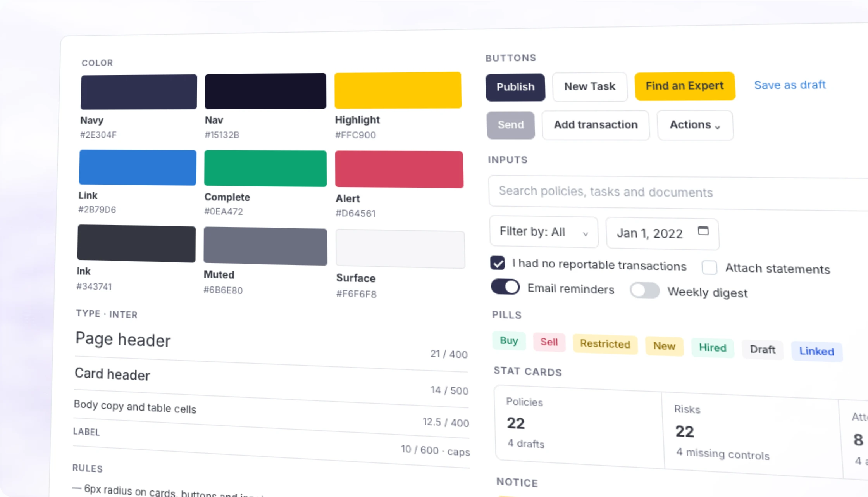Click the '#FFC900' hex code text
The image size is (868, 497).
click(x=355, y=135)
